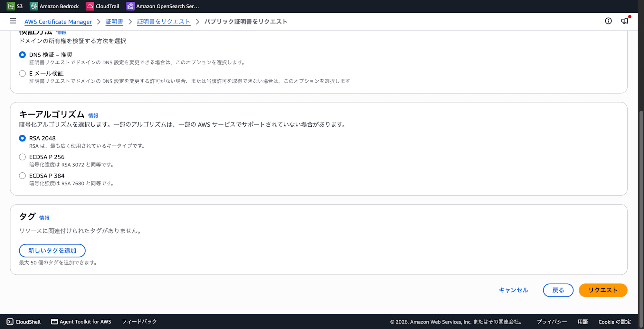
Task: Click description 暗号化強度は RSA 7680 と同等です。
Action: point(72,183)
